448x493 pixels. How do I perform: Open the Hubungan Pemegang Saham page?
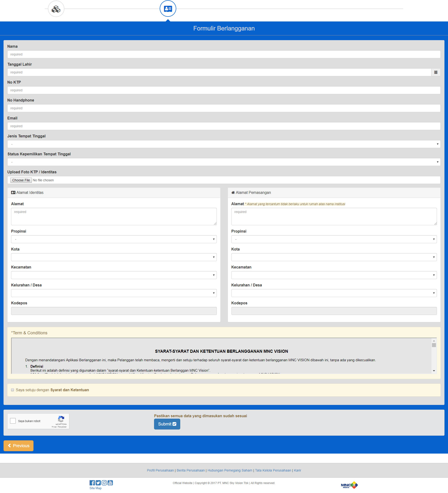tap(230, 470)
